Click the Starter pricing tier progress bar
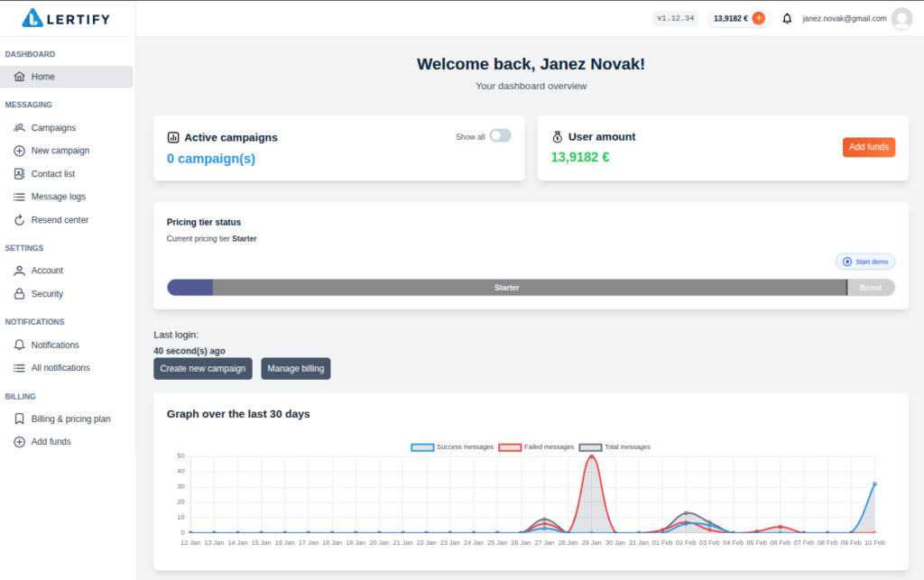The image size is (924, 580). pos(506,288)
